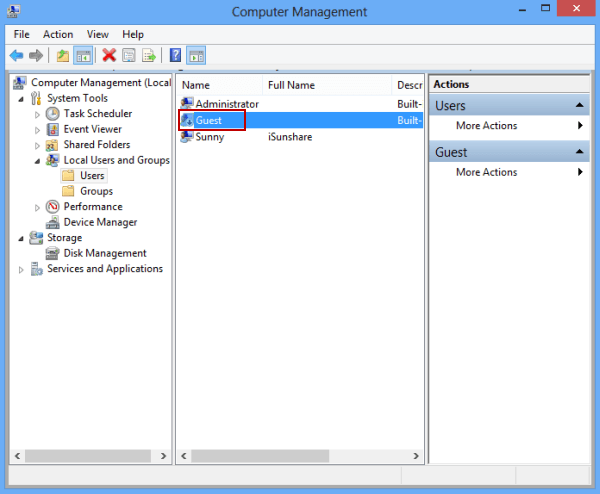
Task: Click the red Delete X toolbar icon
Action: point(109,56)
